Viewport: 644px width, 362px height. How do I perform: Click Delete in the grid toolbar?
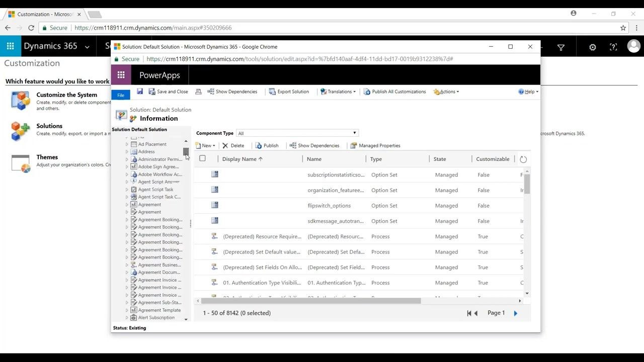pos(233,145)
